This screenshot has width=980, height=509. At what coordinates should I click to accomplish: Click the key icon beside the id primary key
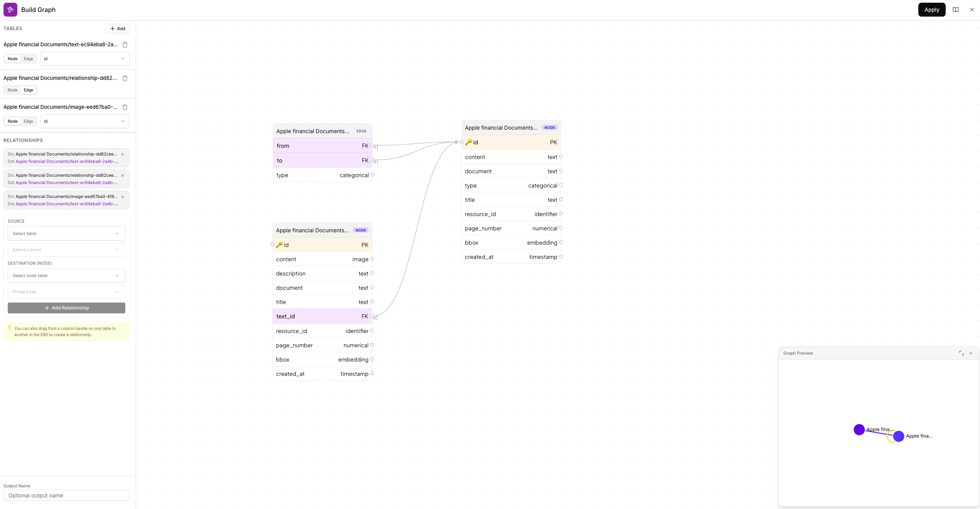point(469,142)
